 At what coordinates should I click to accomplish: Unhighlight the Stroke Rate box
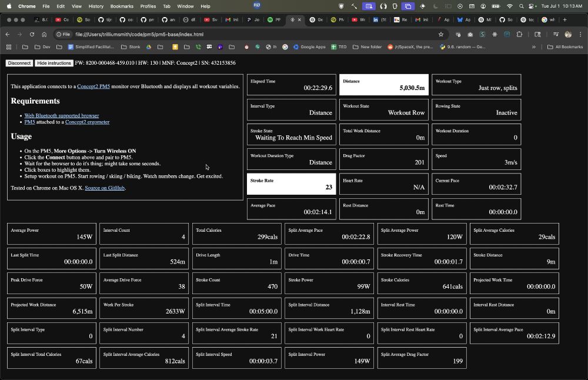pos(292,184)
